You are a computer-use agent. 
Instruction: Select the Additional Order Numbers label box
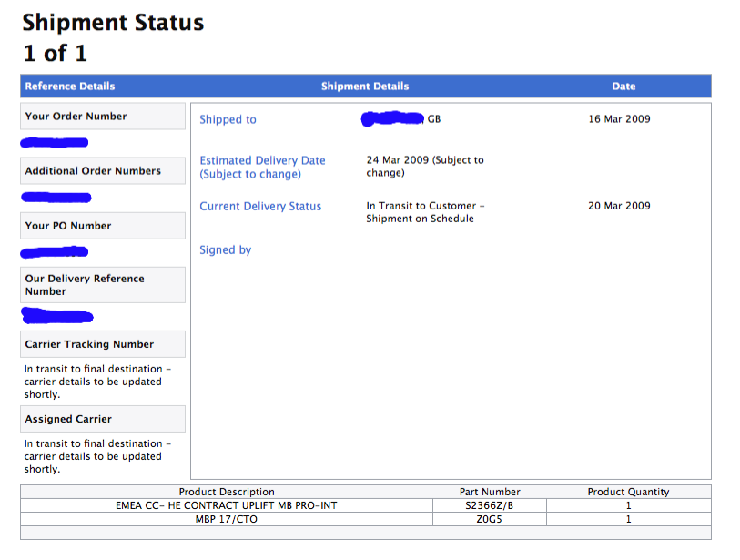[103, 171]
